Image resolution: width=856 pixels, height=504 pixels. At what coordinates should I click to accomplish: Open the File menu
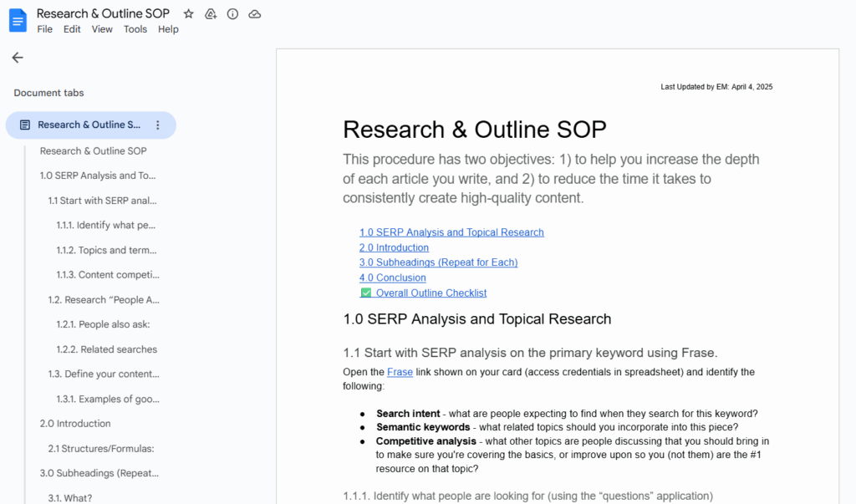pyautogui.click(x=44, y=29)
